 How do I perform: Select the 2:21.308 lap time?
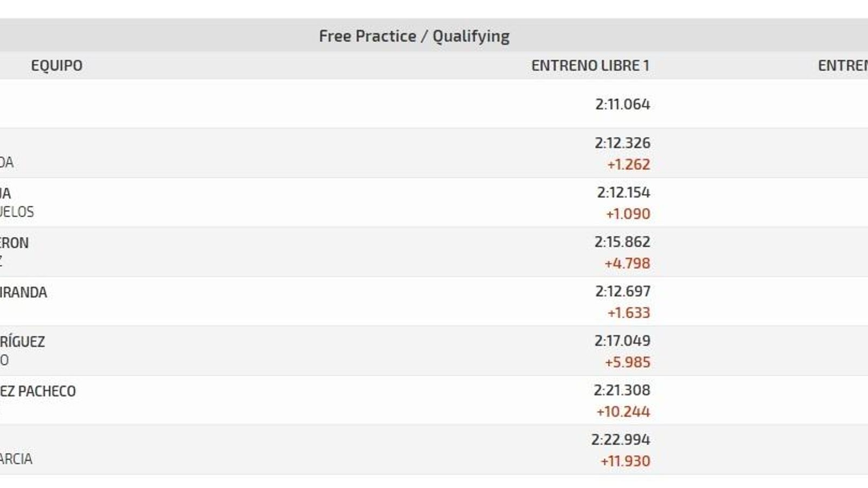pyautogui.click(x=622, y=390)
